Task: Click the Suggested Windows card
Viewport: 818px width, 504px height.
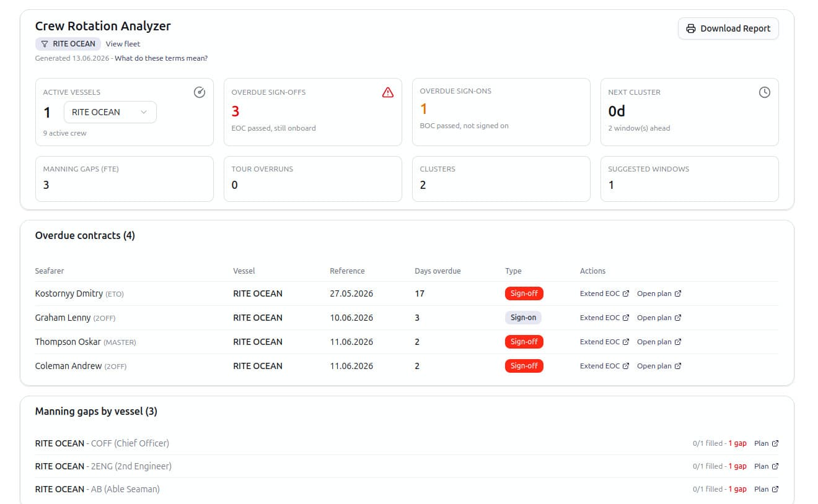Action: click(690, 179)
